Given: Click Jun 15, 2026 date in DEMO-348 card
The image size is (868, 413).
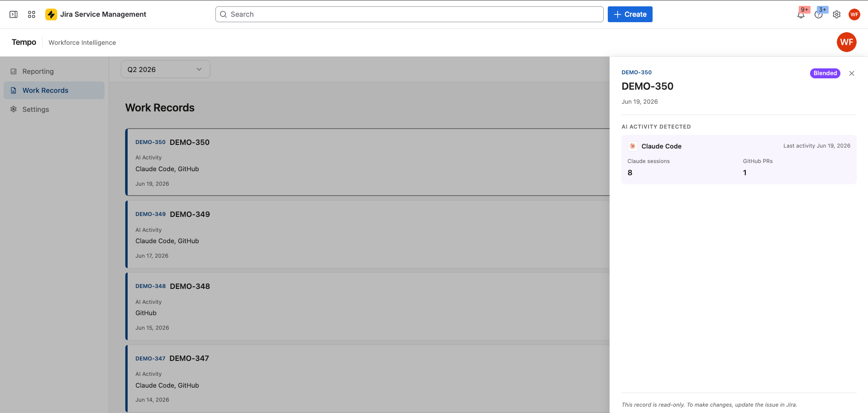Looking at the screenshot, I should [x=152, y=328].
